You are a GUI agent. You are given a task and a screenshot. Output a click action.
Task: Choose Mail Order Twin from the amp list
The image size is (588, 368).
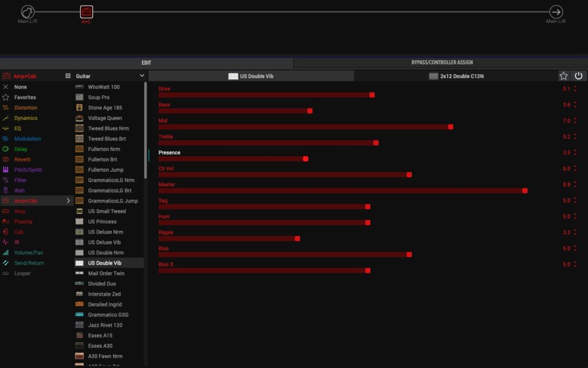pyautogui.click(x=106, y=273)
